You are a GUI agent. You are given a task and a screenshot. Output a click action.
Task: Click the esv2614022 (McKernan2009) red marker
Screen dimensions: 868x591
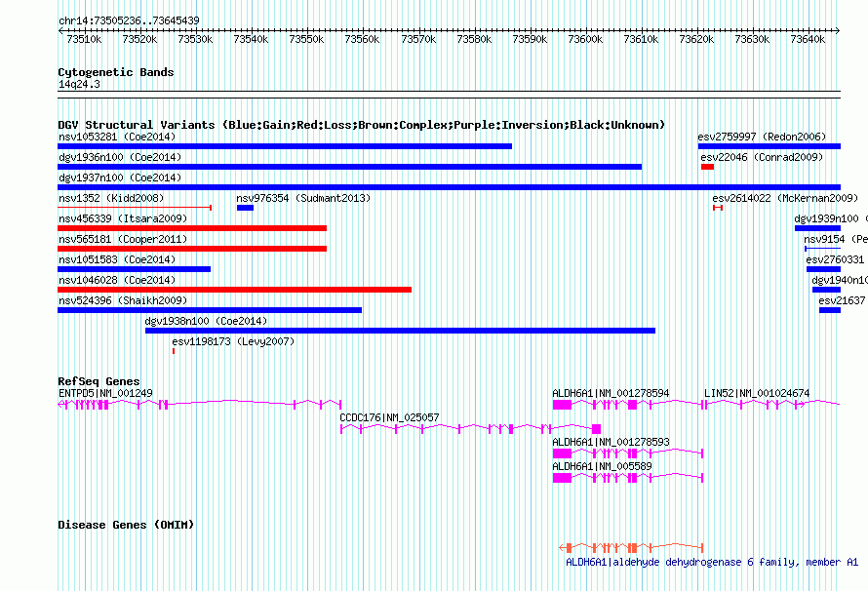click(718, 208)
